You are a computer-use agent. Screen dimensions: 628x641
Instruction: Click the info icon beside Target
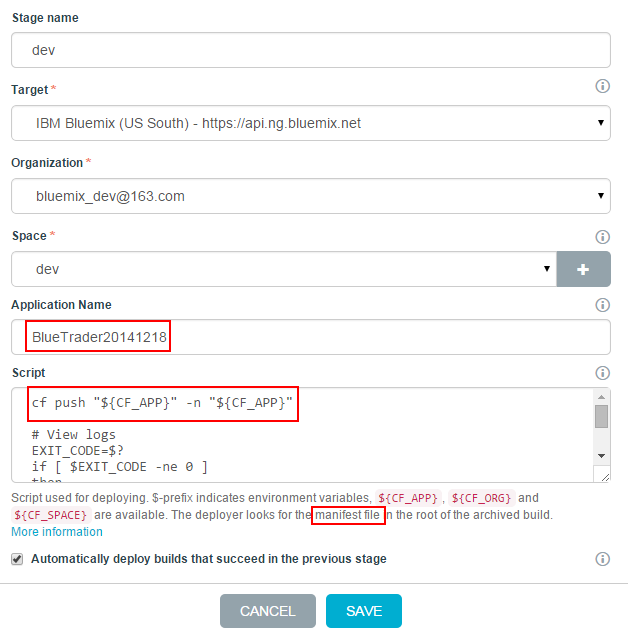pyautogui.click(x=602, y=87)
